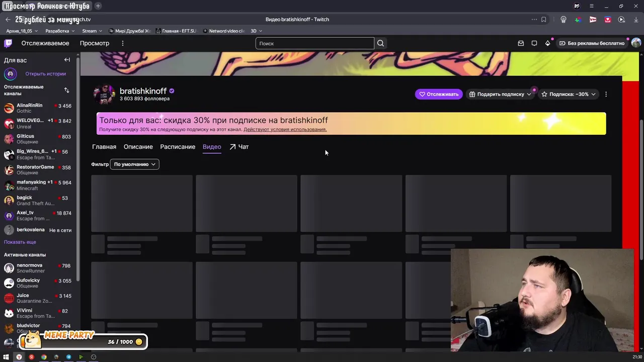Image resolution: width=644 pixels, height=362 pixels.
Task: Open Gilticus channel in the sidebar
Action: [38, 139]
